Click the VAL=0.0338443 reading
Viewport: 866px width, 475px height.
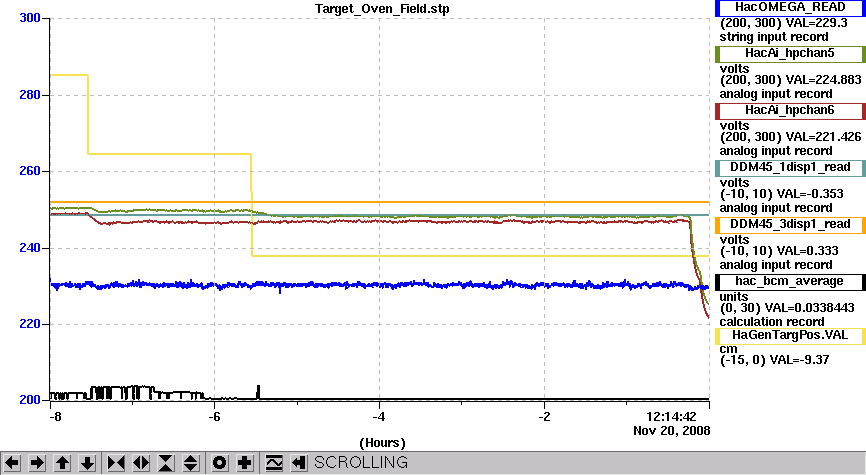tap(812, 308)
